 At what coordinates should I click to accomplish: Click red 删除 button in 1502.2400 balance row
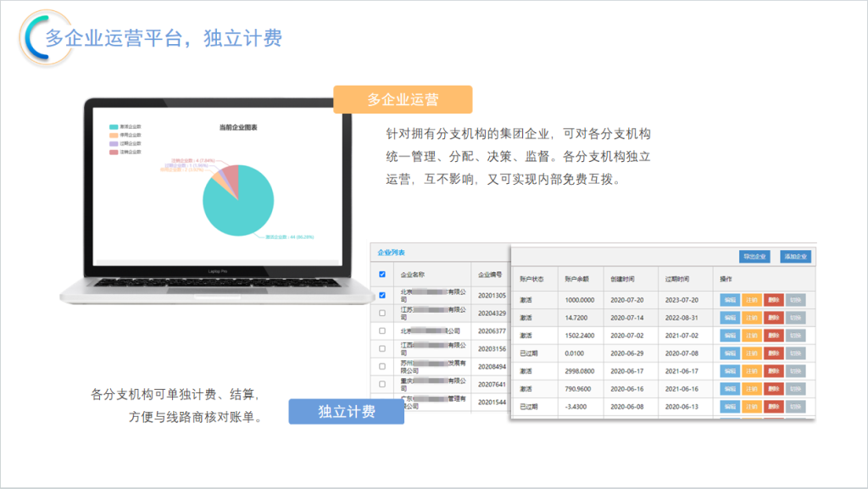coord(773,335)
